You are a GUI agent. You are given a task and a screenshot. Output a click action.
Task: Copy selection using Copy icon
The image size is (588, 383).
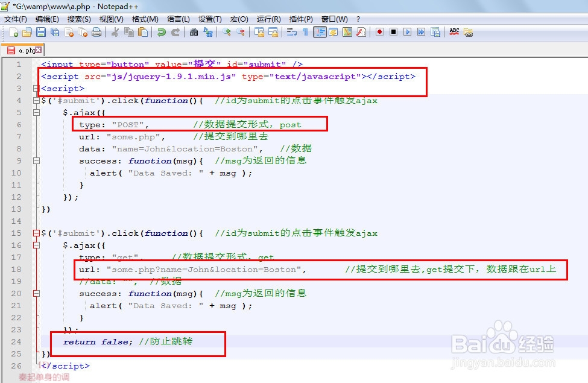point(128,32)
